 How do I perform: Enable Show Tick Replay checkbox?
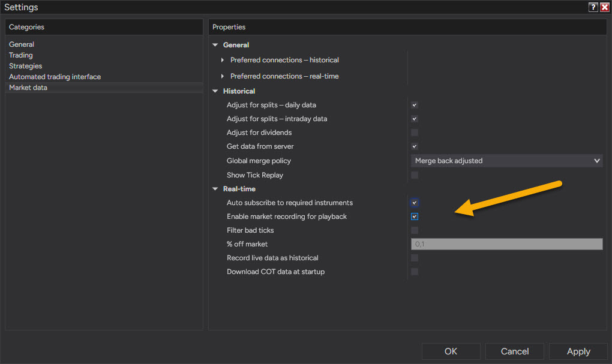(415, 175)
